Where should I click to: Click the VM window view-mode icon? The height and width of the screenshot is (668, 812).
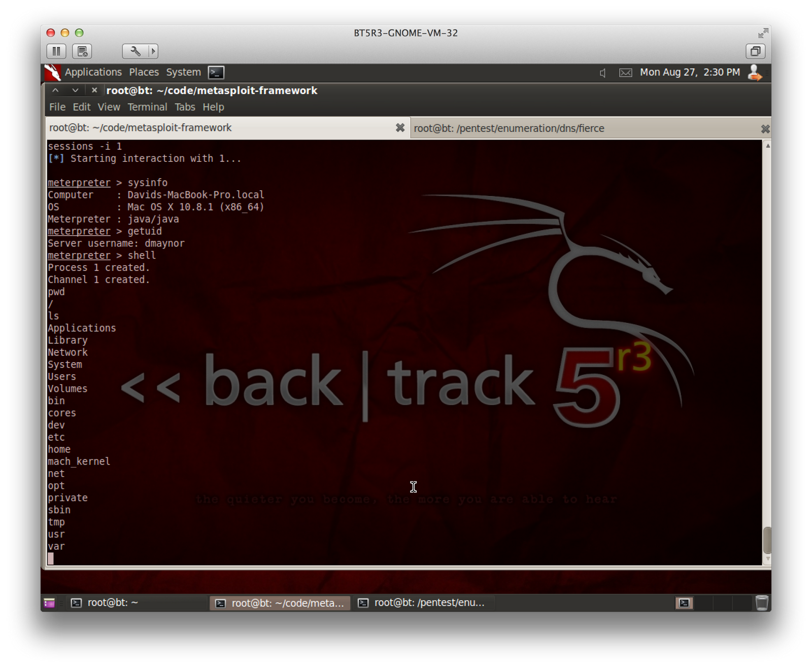tap(755, 51)
